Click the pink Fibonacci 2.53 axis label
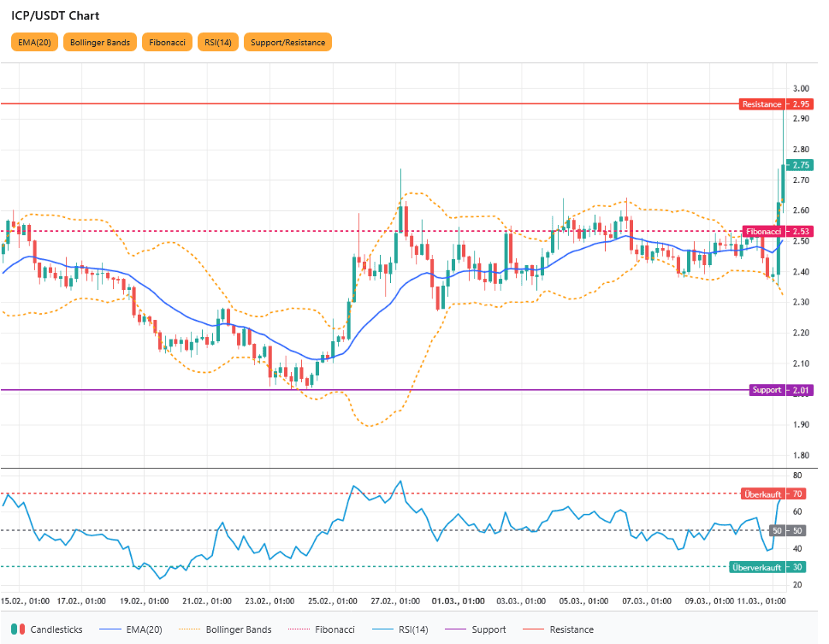 777,232
